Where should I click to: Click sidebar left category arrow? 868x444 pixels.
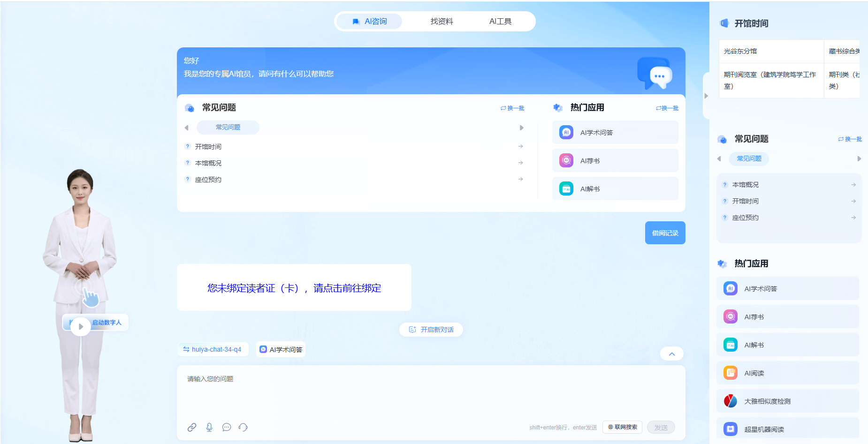pyautogui.click(x=719, y=159)
